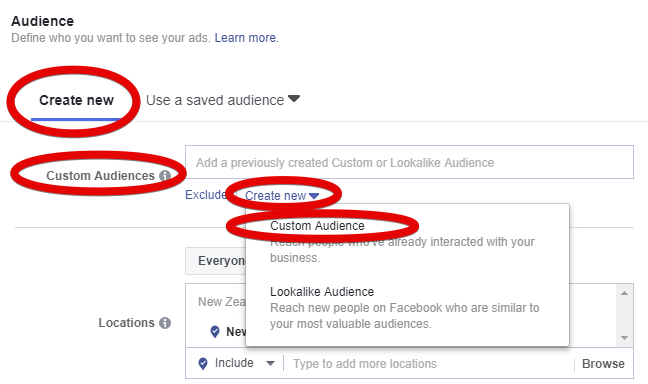Click the Custom or Lookalike Audience input field
This screenshot has width=648, height=384.
[409, 162]
